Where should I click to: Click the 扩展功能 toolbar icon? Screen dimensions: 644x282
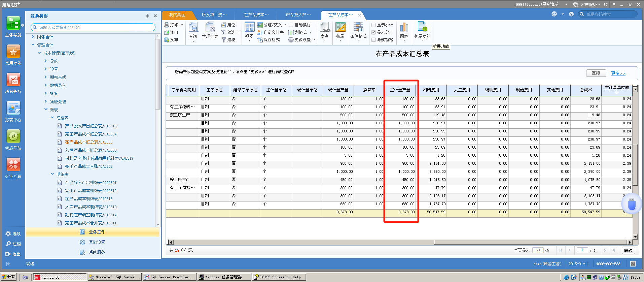[422, 27]
